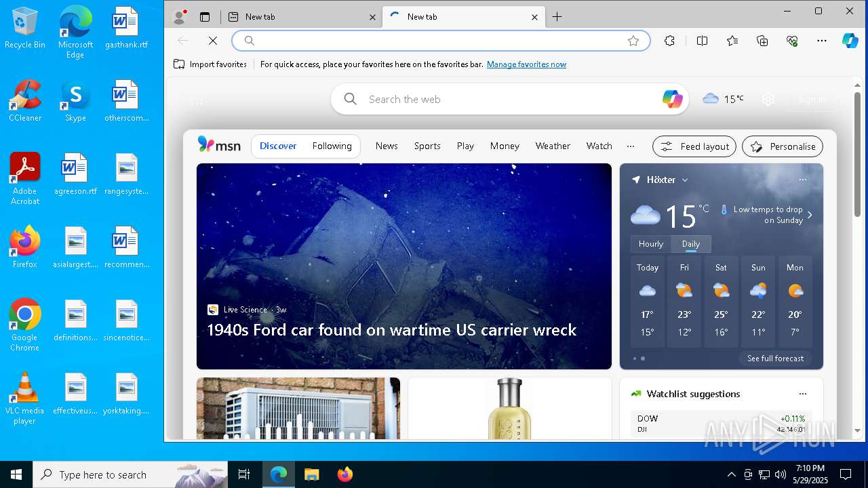The width and height of the screenshot is (868, 488).
Task: Open Firefox from the taskbar
Action: [x=345, y=474]
